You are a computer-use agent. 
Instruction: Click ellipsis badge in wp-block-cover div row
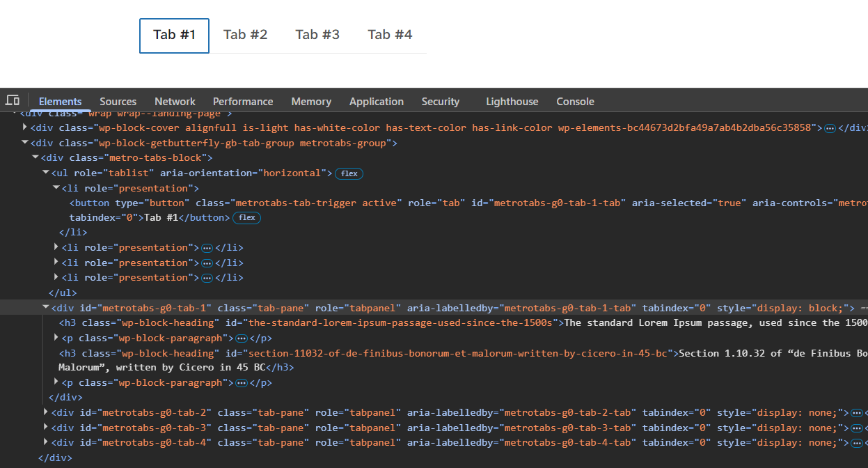click(x=830, y=128)
